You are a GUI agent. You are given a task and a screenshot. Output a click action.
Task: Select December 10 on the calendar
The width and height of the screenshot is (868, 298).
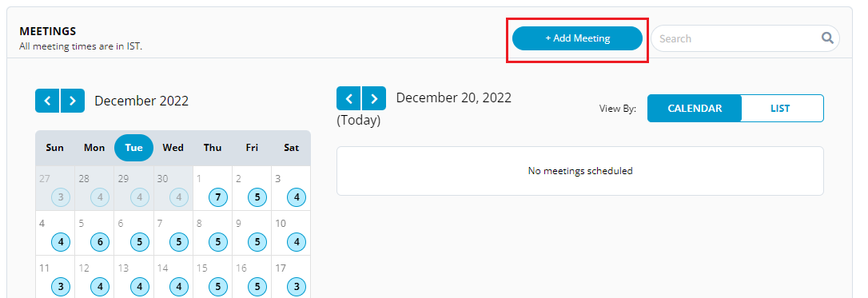coord(291,232)
